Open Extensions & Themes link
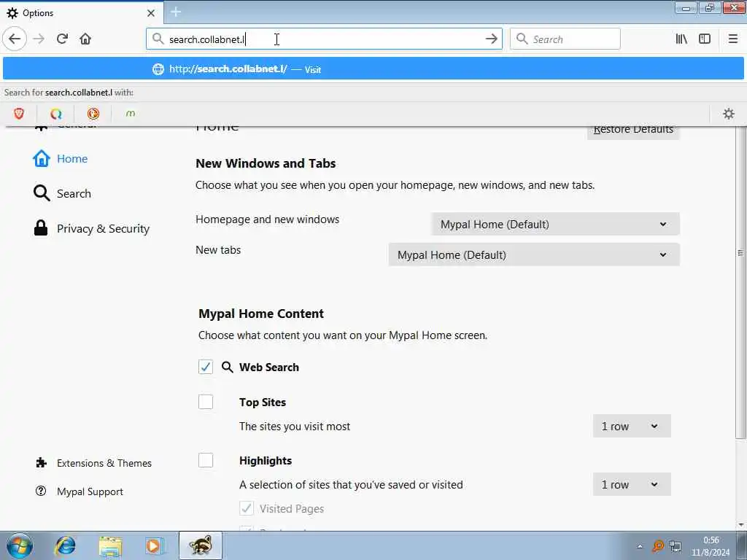Screen dimensions: 747x560 [x=94, y=463]
